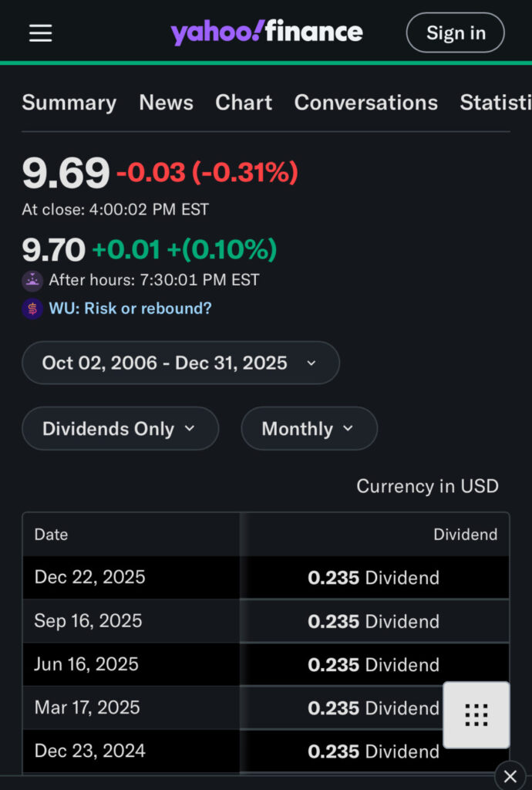Open the News tab
Screen dimensions: 532x790
coord(166,103)
